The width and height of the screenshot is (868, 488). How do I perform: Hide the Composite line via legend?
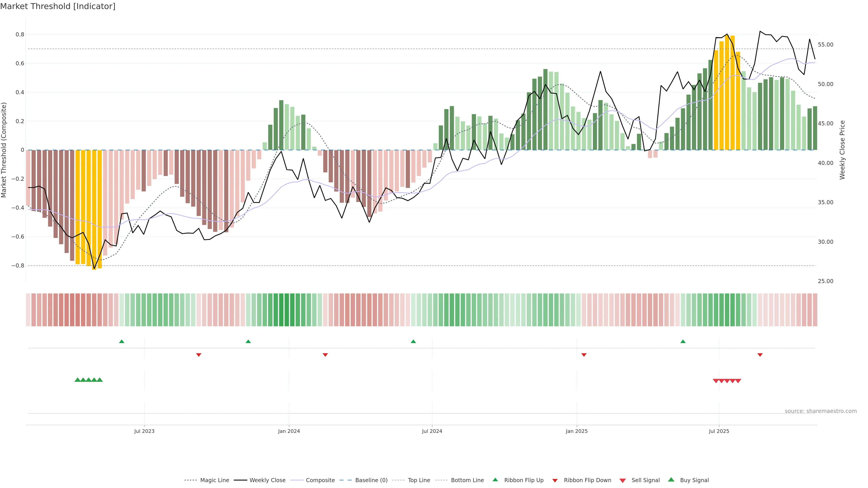pos(320,480)
